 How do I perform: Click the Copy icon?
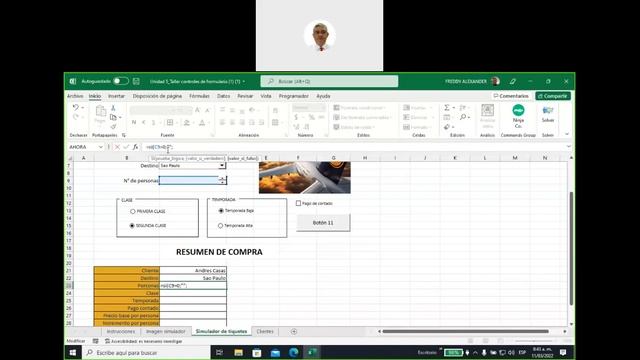click(x=113, y=117)
